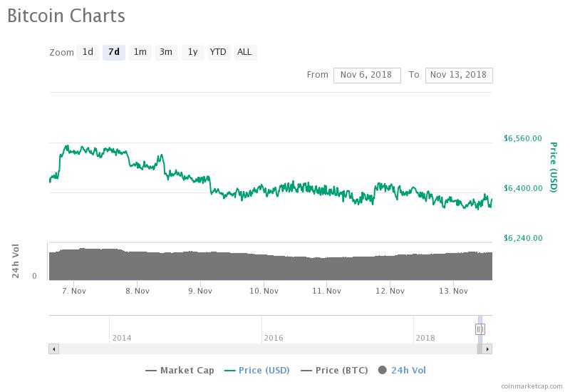Click the 11. Nov axis label
This screenshot has width=570, height=392.
[x=326, y=292]
